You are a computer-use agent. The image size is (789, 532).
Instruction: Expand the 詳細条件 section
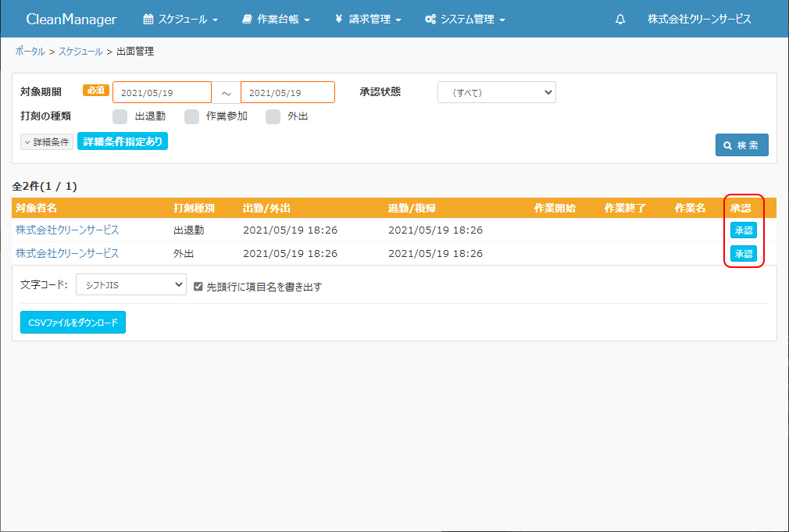[47, 142]
